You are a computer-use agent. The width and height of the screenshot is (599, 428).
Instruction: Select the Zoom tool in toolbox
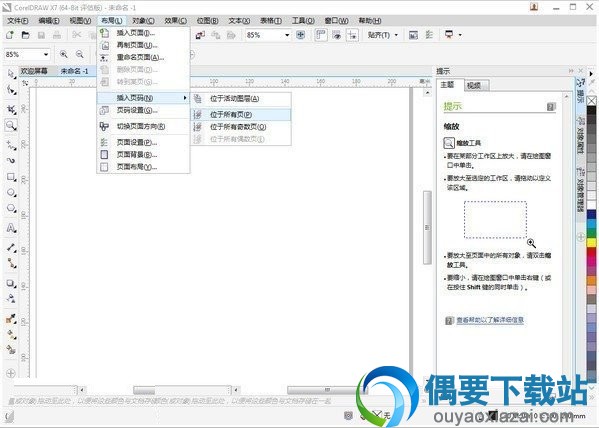pos(11,125)
